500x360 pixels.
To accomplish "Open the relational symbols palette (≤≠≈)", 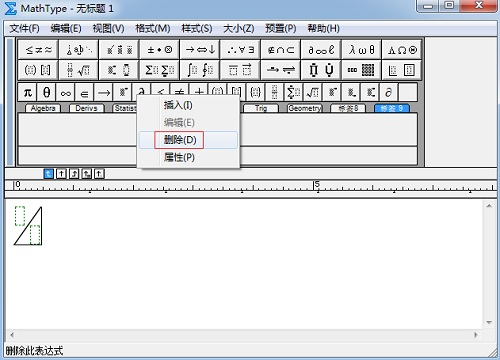I will pyautogui.click(x=38, y=50).
